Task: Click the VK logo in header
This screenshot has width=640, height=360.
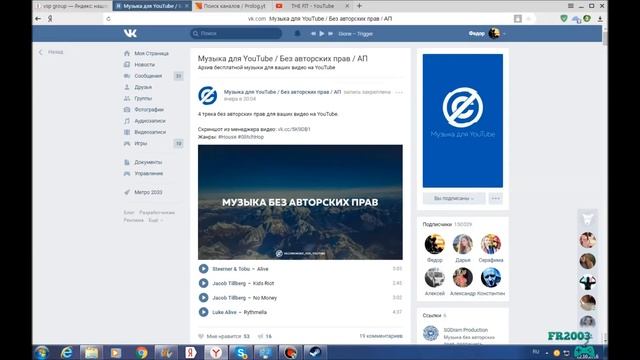Action: [130, 33]
